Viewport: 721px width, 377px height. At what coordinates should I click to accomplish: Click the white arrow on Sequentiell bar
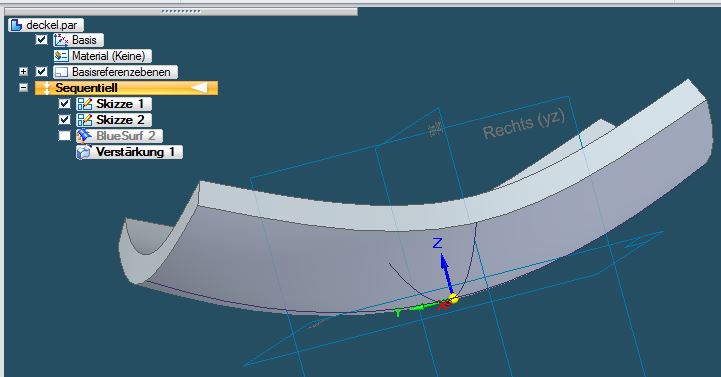tap(199, 88)
